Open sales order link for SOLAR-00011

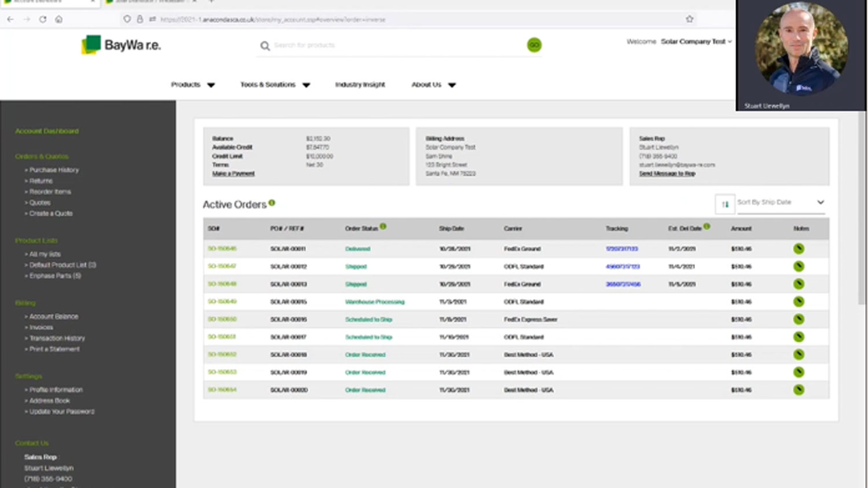[222, 249]
